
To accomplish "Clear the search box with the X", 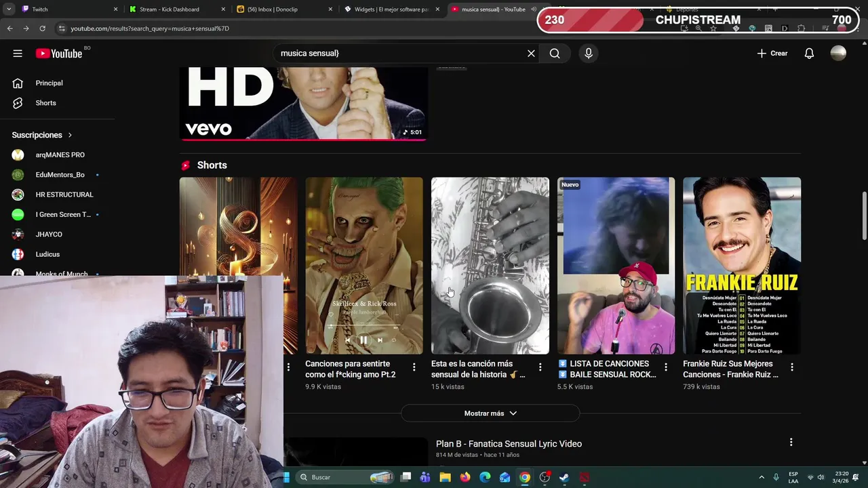I will (x=531, y=54).
